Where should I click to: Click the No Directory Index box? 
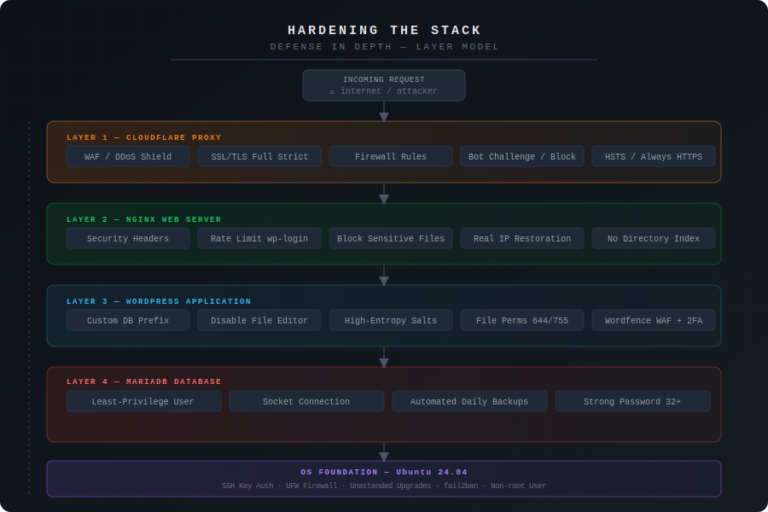pos(653,239)
